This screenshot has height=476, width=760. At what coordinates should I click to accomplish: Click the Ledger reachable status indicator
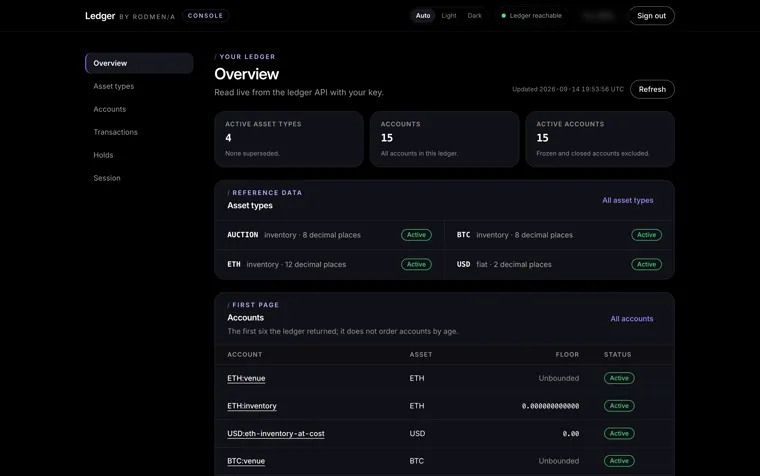[x=531, y=16]
